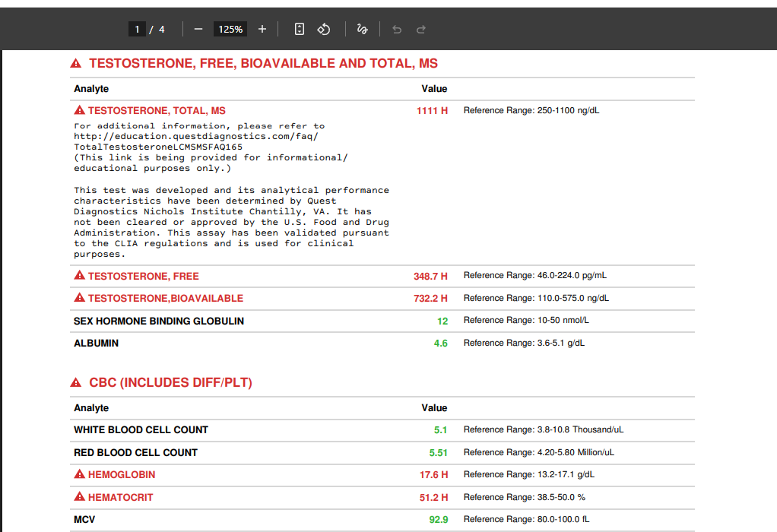
Task: Click the Value column header in CBC table
Action: 434,407
